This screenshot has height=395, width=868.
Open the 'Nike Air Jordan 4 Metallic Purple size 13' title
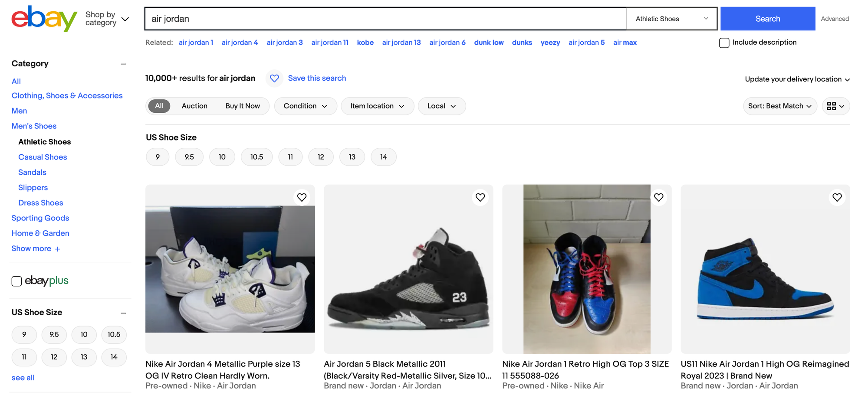click(223, 370)
